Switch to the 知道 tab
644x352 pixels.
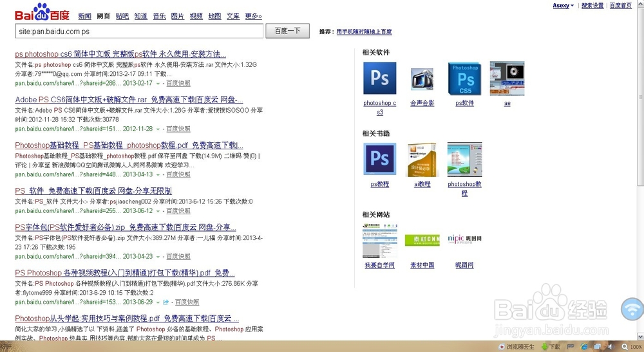pyautogui.click(x=140, y=16)
